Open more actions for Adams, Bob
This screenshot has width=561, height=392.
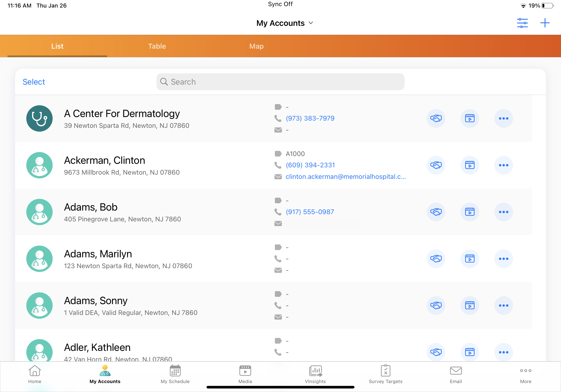click(503, 212)
